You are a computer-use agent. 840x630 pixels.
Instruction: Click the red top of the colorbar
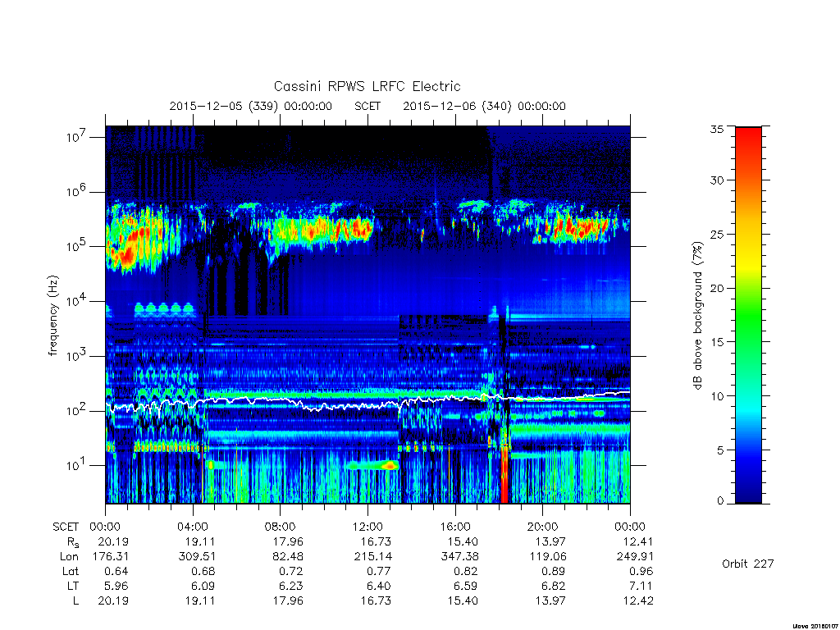(x=748, y=139)
